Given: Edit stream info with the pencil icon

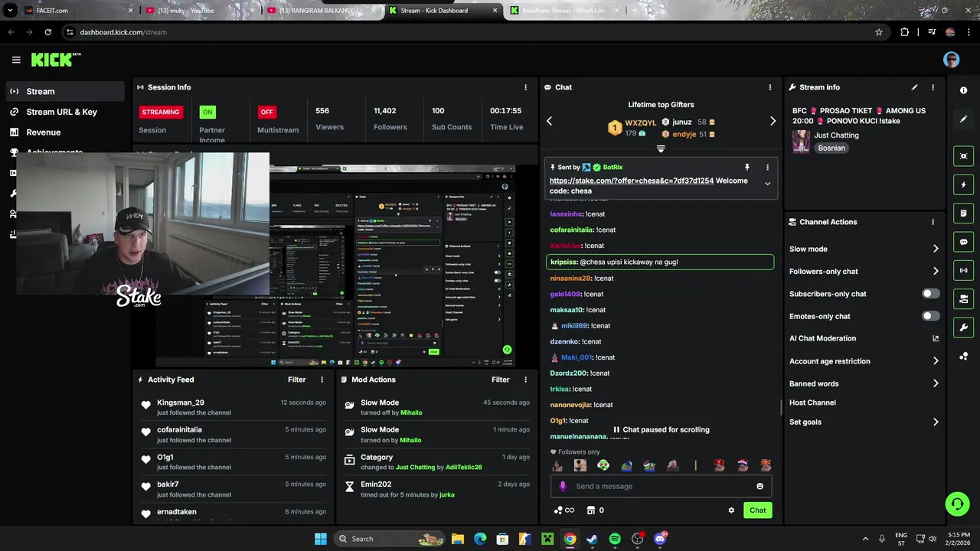Looking at the screenshot, I should [x=914, y=87].
